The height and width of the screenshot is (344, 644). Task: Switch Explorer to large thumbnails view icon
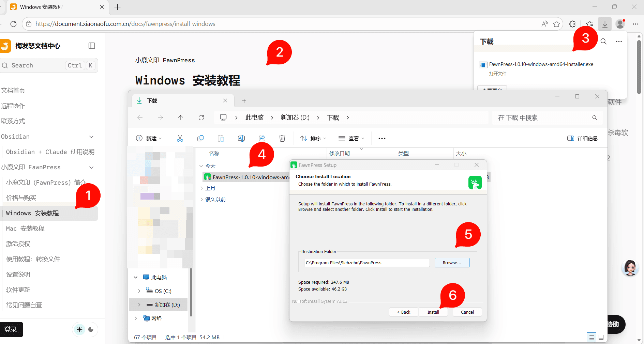click(601, 337)
